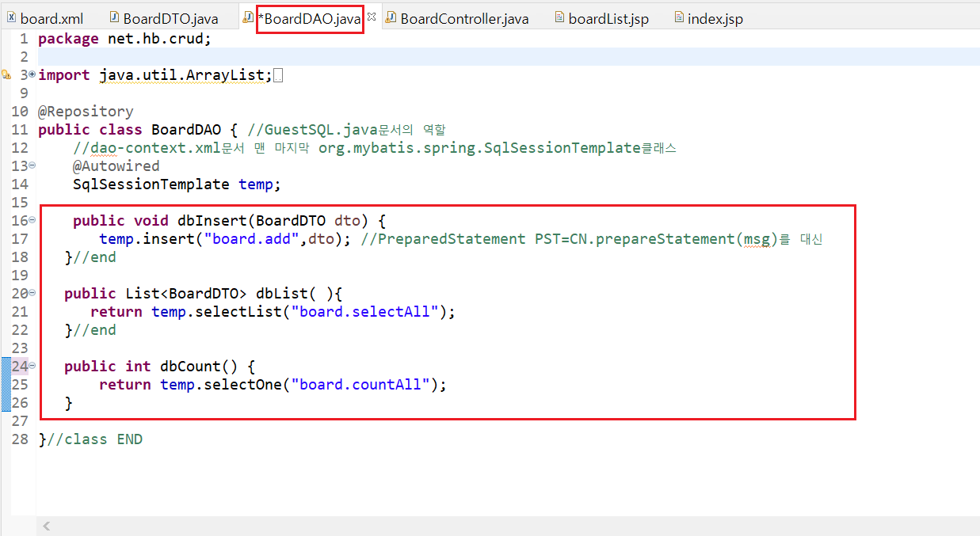Collapse the @Autowired fold at line 13

point(32,165)
